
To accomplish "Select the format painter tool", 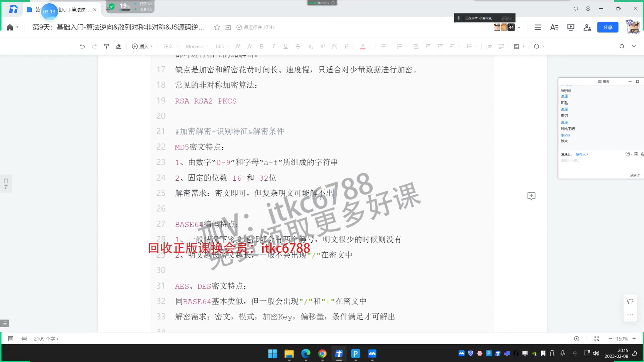I will click(x=106, y=46).
